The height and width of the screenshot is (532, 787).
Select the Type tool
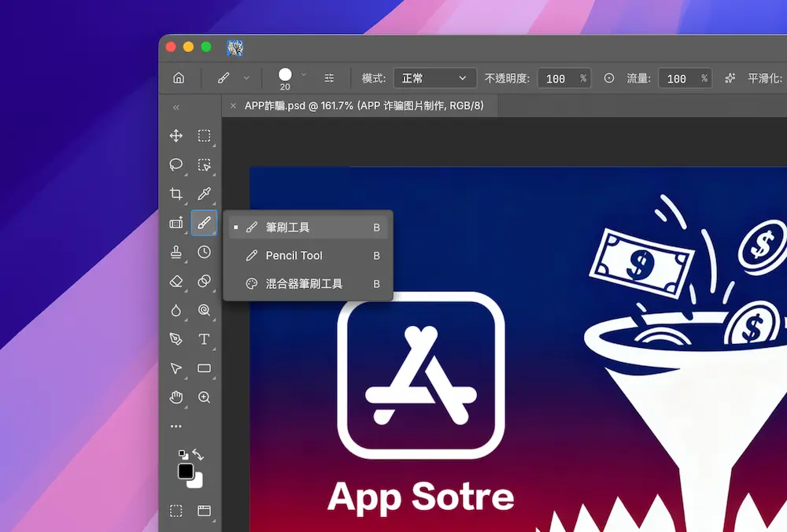point(205,339)
